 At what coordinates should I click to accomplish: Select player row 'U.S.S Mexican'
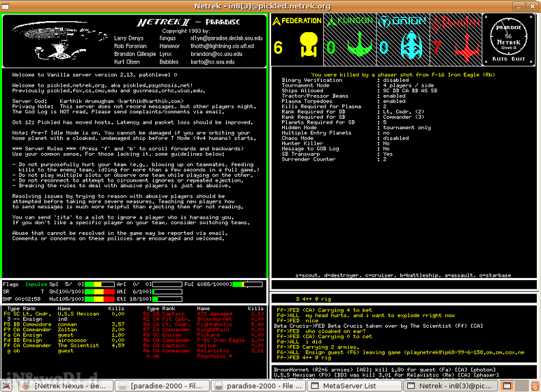64,314
